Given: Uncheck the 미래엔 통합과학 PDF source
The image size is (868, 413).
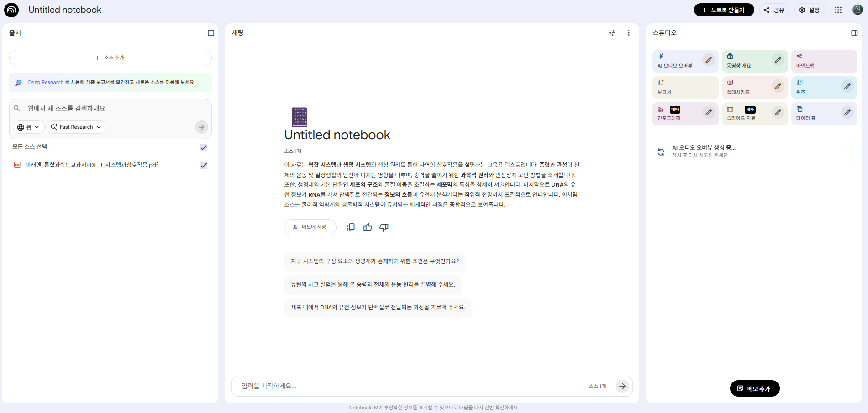Looking at the screenshot, I should click(204, 165).
